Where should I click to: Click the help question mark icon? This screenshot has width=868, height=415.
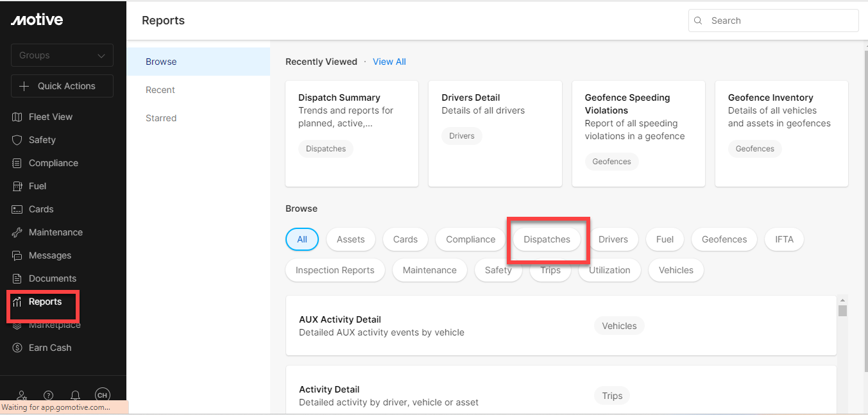pos(48,395)
